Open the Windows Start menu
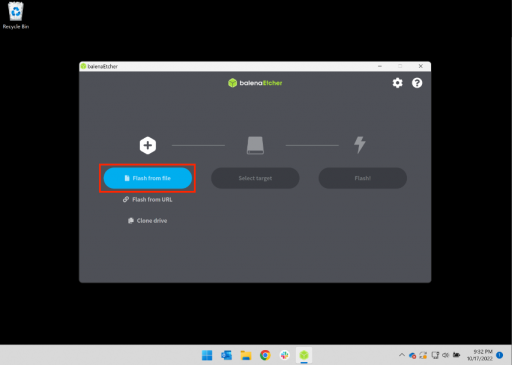512x365 pixels. (207, 355)
